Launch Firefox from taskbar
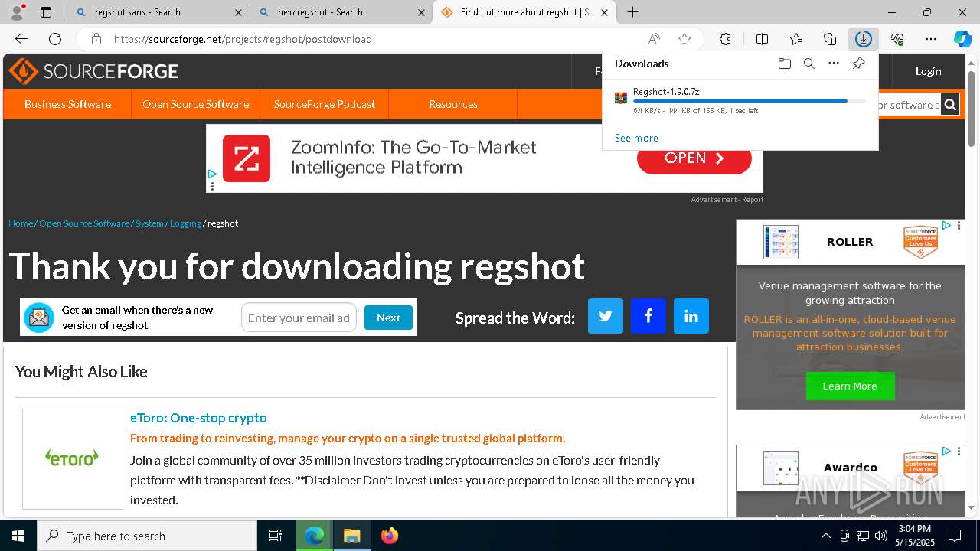This screenshot has width=980, height=551. click(389, 536)
